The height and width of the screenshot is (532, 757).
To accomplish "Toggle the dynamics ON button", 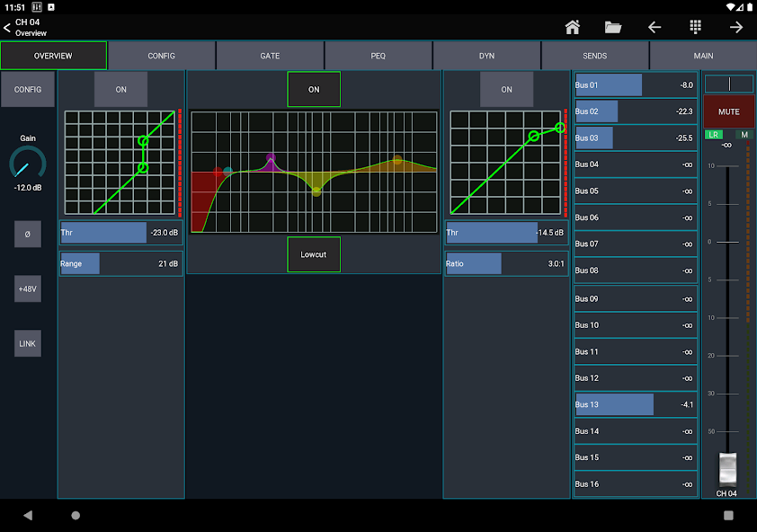I will point(506,89).
